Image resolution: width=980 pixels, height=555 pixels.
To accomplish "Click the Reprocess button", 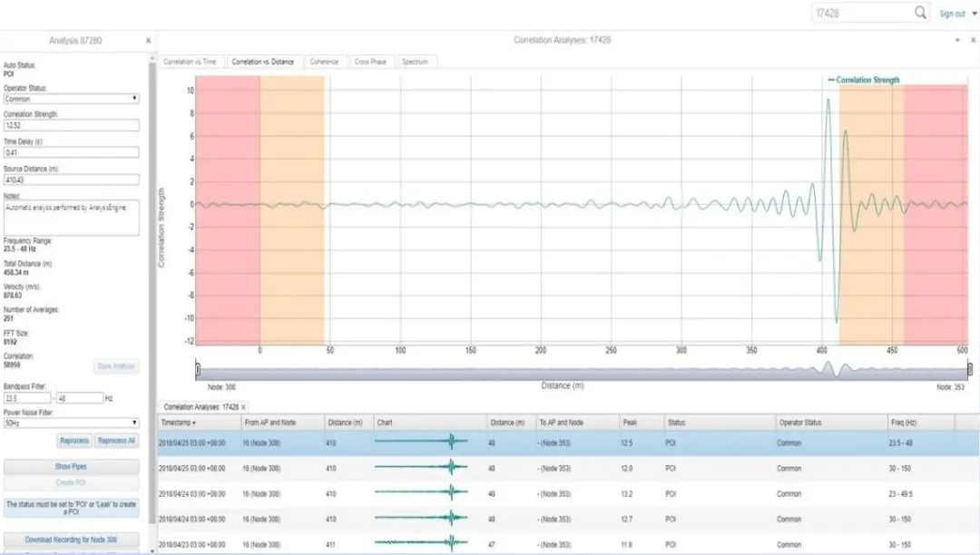I will (74, 441).
